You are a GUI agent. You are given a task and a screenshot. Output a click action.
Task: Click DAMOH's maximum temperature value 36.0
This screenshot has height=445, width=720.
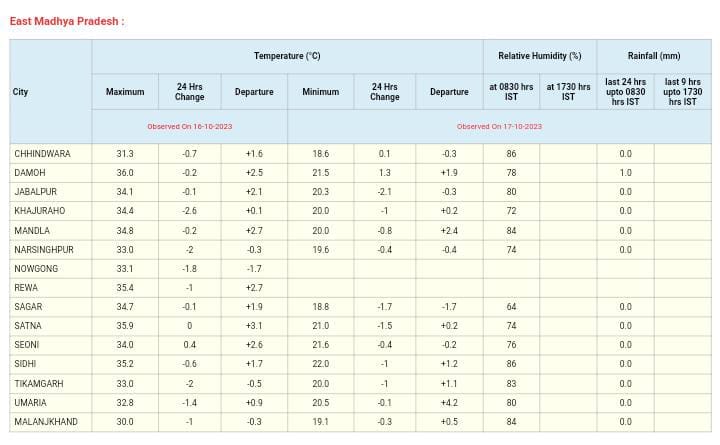click(125, 173)
